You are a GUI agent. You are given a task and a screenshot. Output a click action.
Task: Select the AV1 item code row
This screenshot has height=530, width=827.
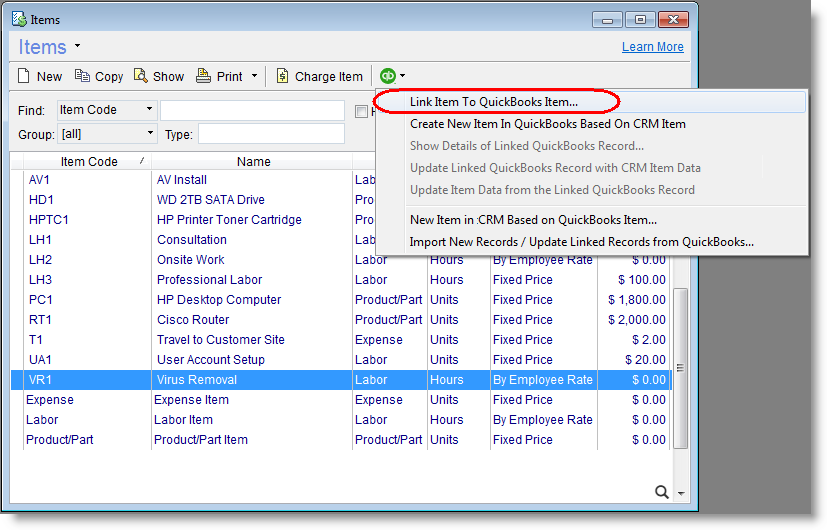click(39, 180)
